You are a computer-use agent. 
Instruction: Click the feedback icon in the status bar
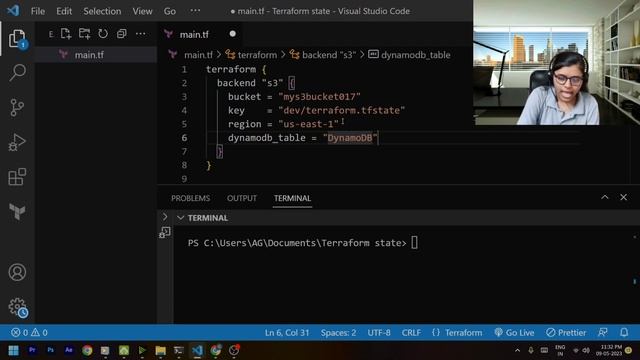coord(602,333)
